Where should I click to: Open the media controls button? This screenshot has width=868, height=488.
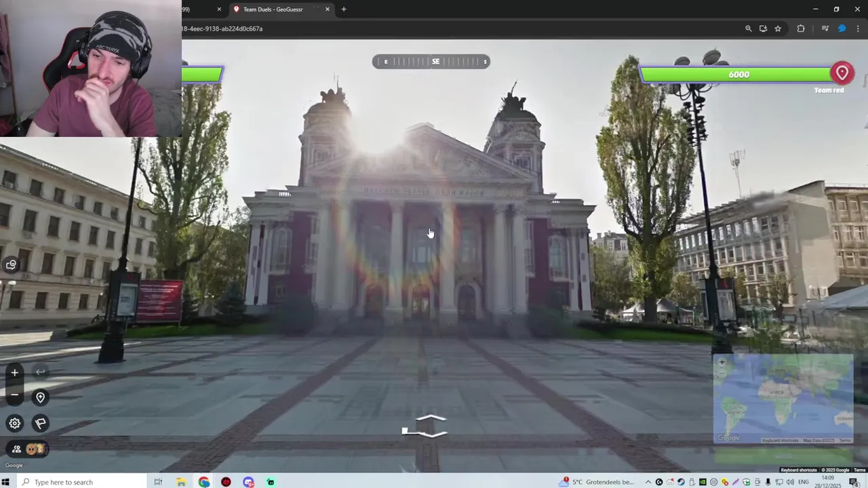pos(825,28)
